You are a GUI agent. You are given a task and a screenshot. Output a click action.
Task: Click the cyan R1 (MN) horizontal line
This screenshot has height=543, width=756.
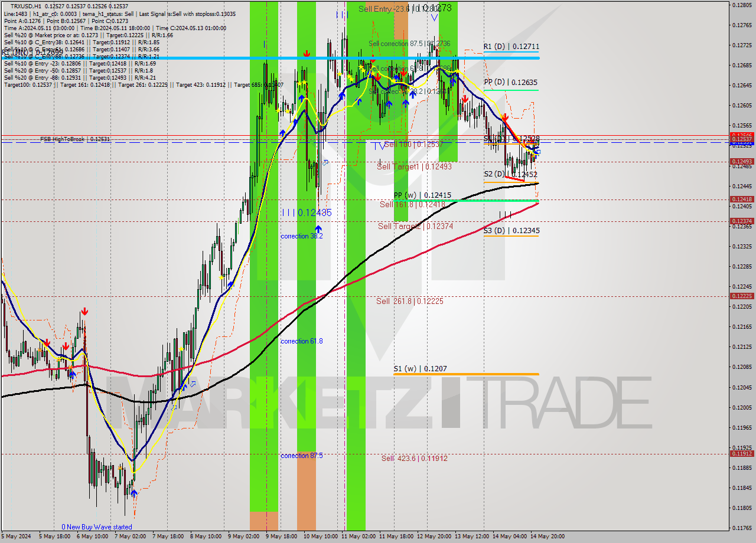(x=269, y=58)
